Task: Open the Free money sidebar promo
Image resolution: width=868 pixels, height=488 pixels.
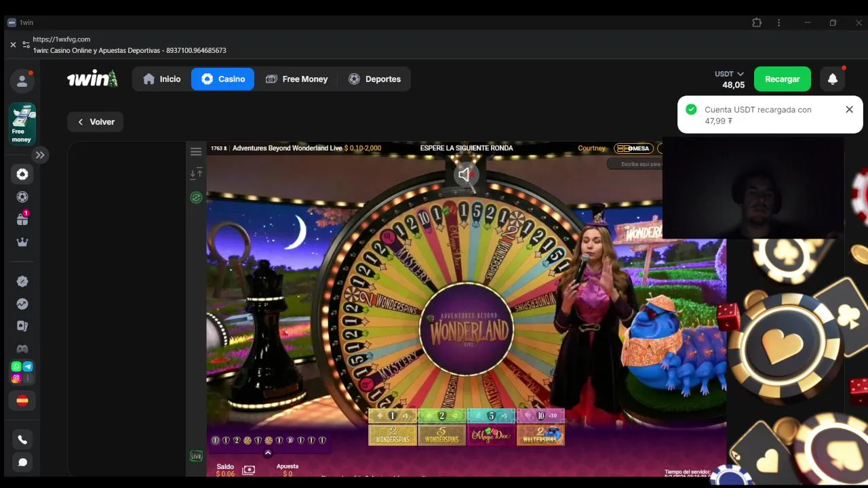Action: point(22,123)
